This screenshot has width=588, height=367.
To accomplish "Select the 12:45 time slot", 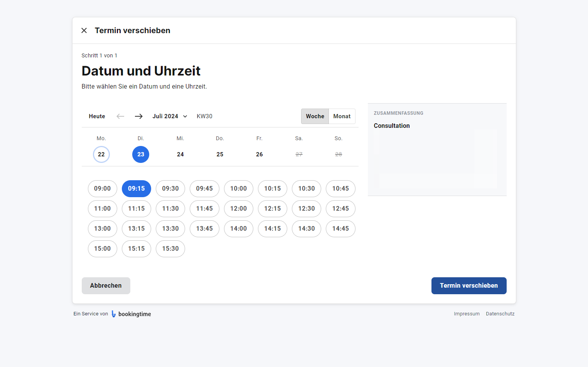I will pyautogui.click(x=340, y=209).
